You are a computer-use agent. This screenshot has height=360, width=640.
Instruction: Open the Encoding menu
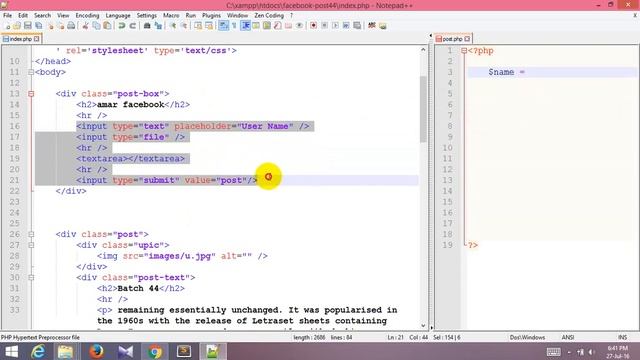click(87, 15)
